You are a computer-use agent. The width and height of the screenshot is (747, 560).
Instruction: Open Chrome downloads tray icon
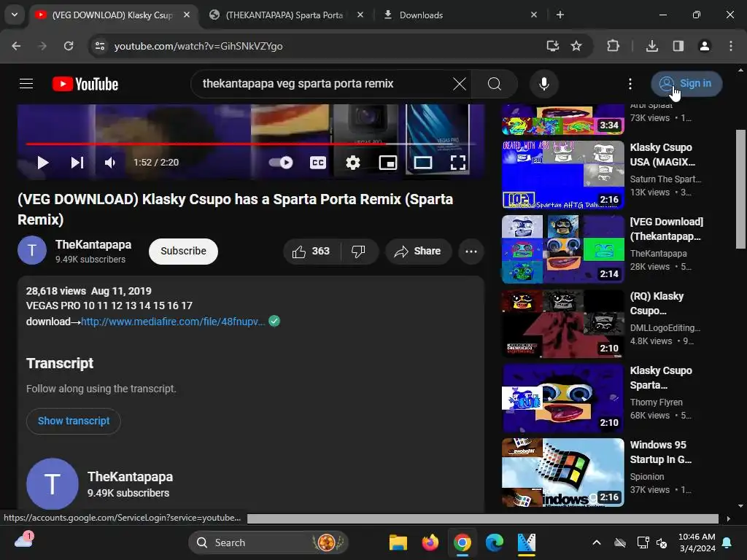pos(652,46)
